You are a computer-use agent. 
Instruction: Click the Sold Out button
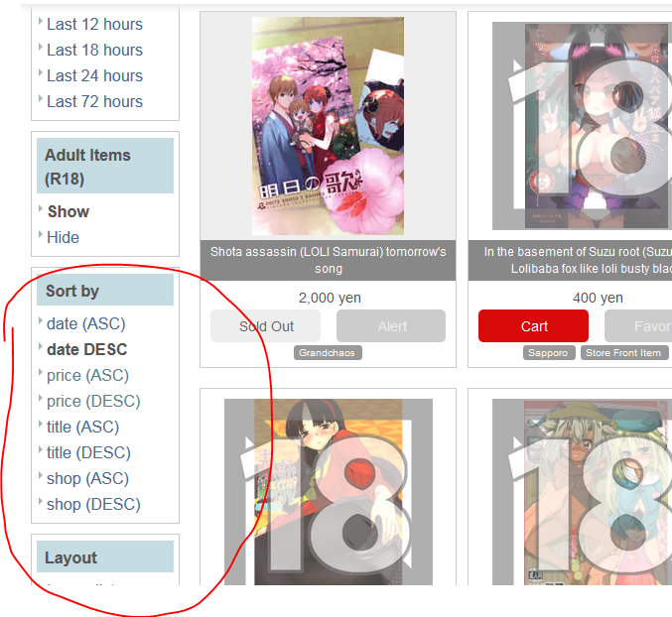coord(265,325)
